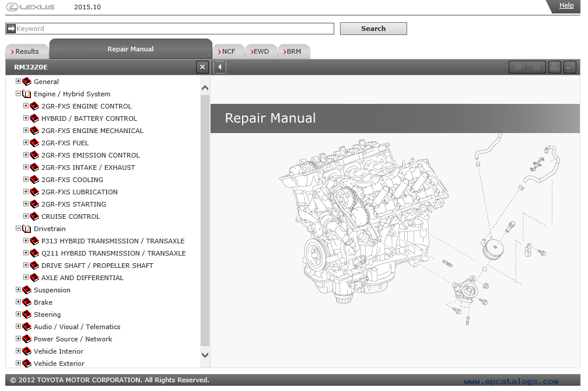
Task: Click the red book icon beside 2GR-FXS FUEL
Action: (x=34, y=143)
